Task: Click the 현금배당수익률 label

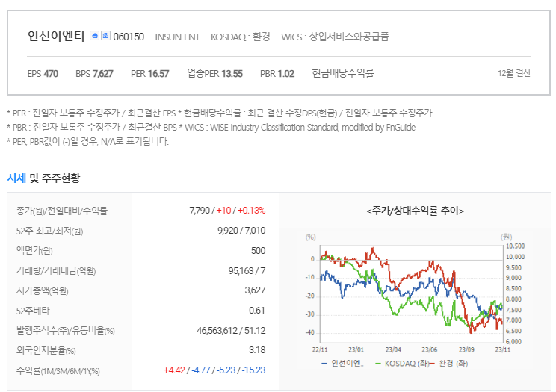Action: 343,73
